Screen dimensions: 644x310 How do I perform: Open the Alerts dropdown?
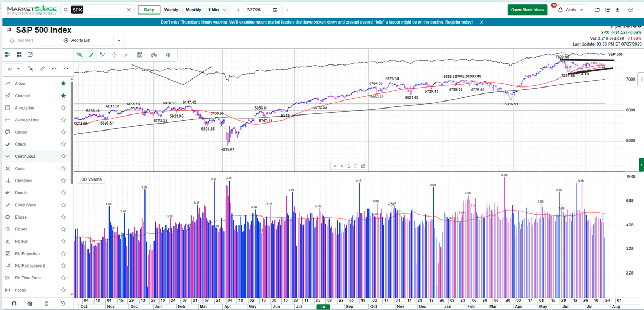(x=571, y=10)
